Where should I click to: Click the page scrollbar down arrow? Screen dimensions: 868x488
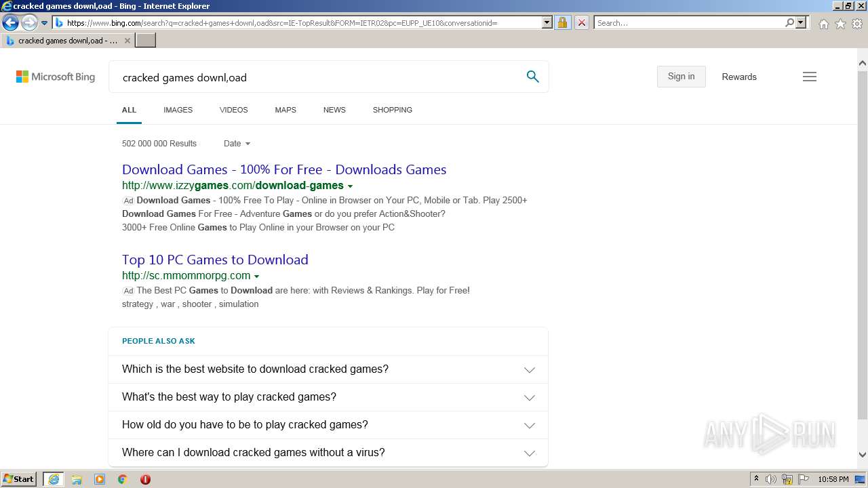click(x=862, y=455)
